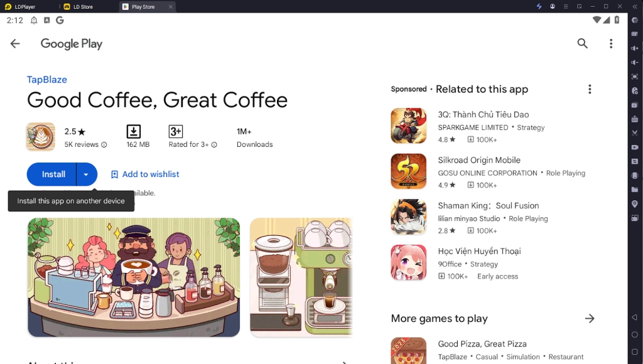The image size is (643, 364).
Task: Close the Play Store tab
Action: pyautogui.click(x=171, y=6)
